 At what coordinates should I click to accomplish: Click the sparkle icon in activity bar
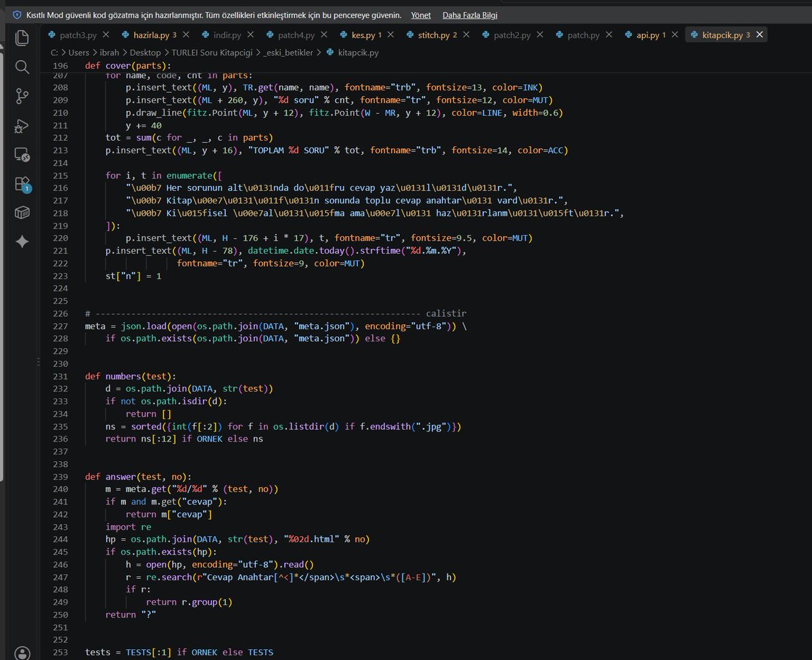[x=22, y=241]
